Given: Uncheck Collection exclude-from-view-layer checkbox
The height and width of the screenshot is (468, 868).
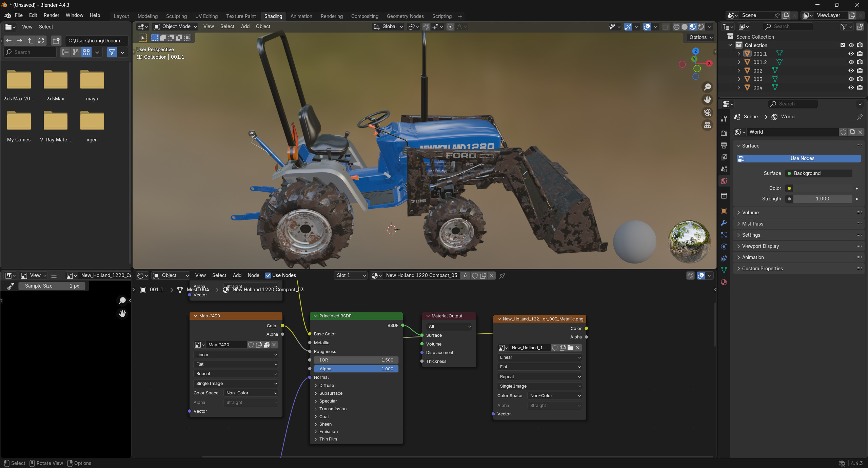Looking at the screenshot, I should (x=843, y=45).
